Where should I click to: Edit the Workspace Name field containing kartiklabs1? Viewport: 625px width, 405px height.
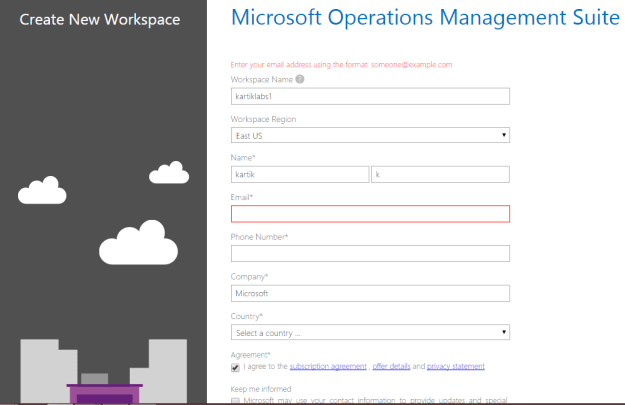(370, 96)
